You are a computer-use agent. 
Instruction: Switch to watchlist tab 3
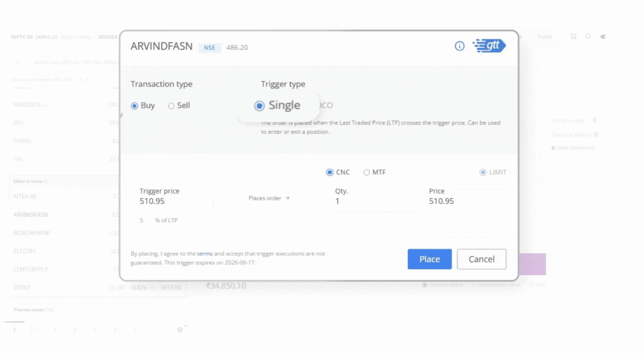pos(54,330)
